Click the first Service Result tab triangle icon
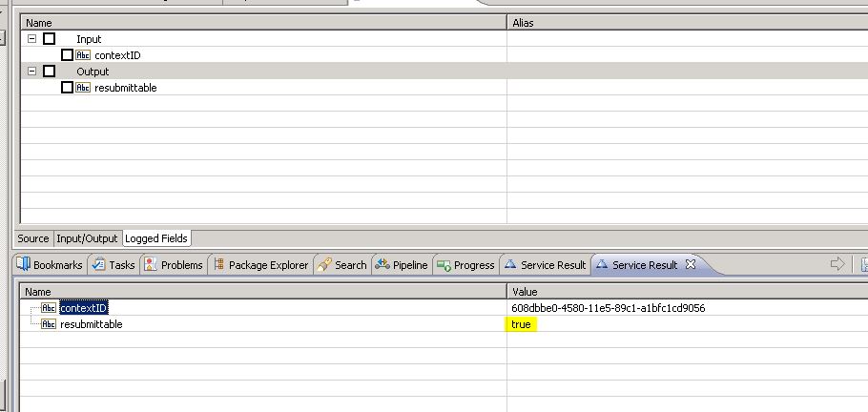 [510, 265]
